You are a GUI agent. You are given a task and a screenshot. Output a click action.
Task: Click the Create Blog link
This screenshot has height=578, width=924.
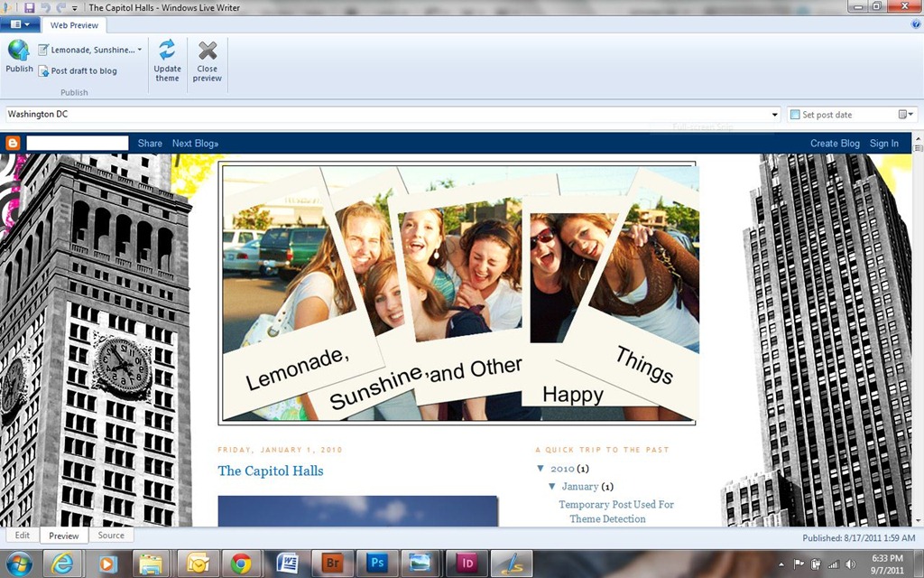click(835, 144)
